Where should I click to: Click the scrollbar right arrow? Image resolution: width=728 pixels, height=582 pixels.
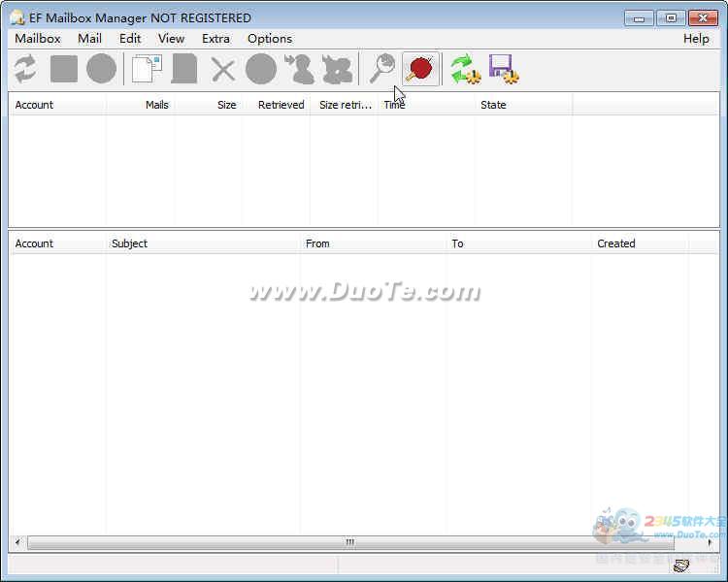tap(709, 542)
